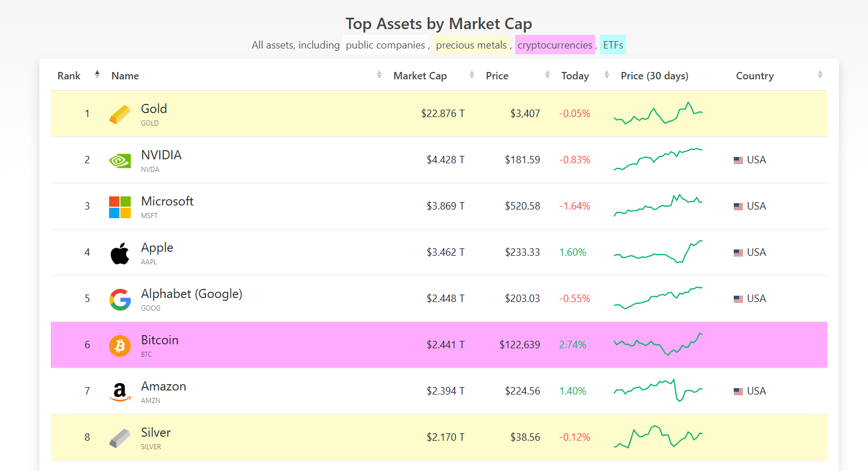
Task: Sort by Market Cap column arrows
Action: (472, 75)
